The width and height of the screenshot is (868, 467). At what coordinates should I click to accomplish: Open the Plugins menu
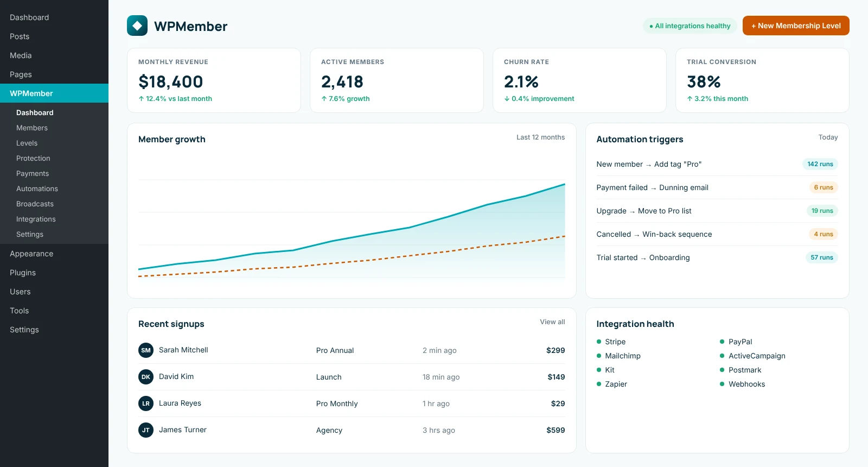pyautogui.click(x=54, y=273)
